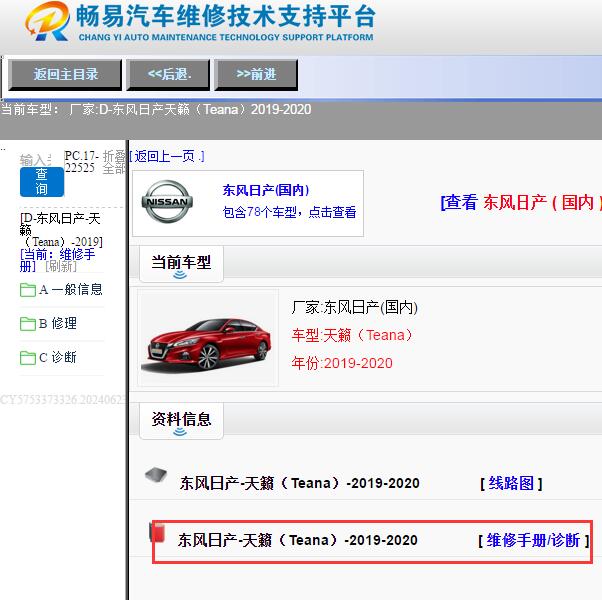
Task: Click the gray book icon on the 线路图 row
Action: [155, 476]
